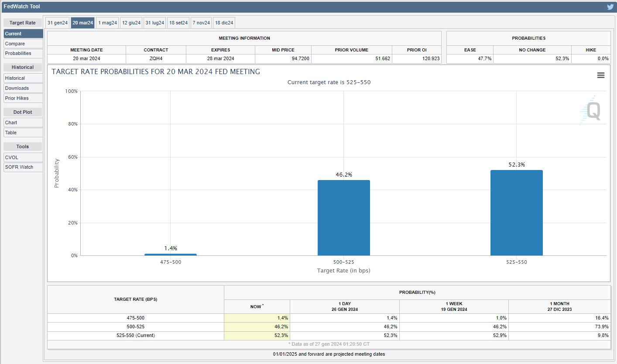Screen dimensions: 617x364
Task: Open the Dot Plot Table
Action: click(23, 133)
